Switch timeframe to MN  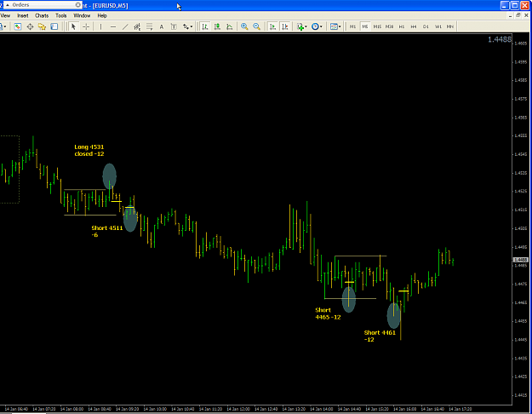pos(450,26)
